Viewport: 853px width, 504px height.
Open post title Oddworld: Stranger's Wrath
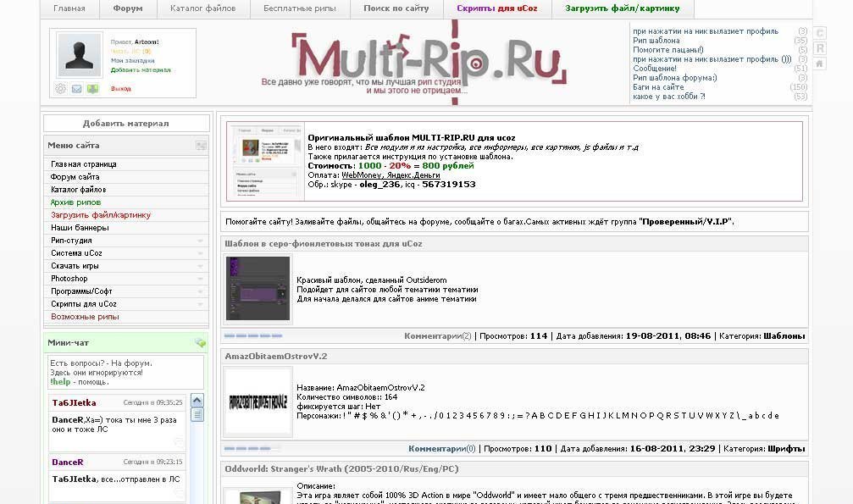[341, 469]
